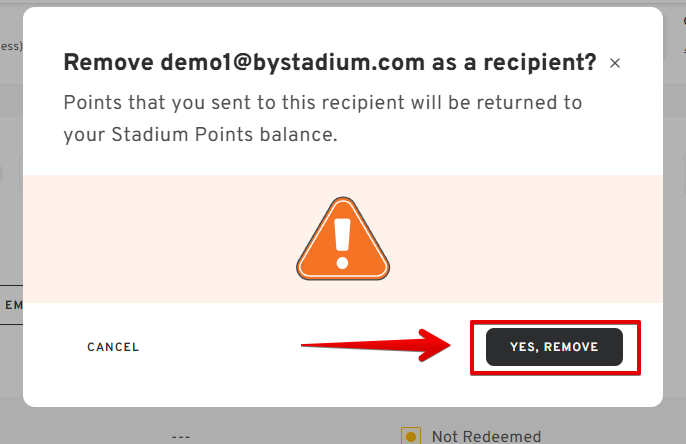The width and height of the screenshot is (686, 444).
Task: Click the dashes placeholder below the dialog
Action: (x=181, y=437)
